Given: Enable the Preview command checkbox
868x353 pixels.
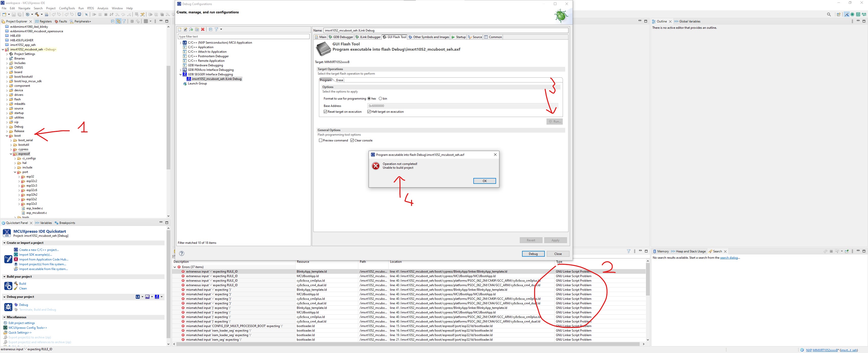Looking at the screenshot, I should [320, 140].
